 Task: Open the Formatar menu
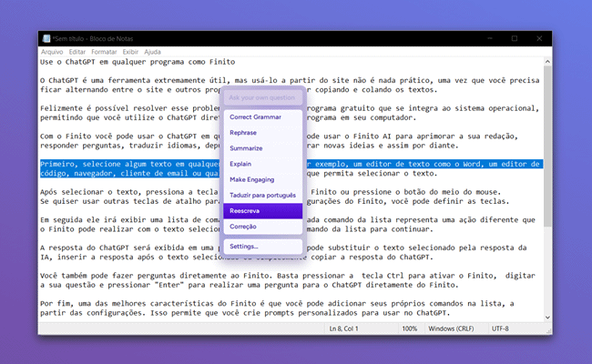[x=103, y=52]
